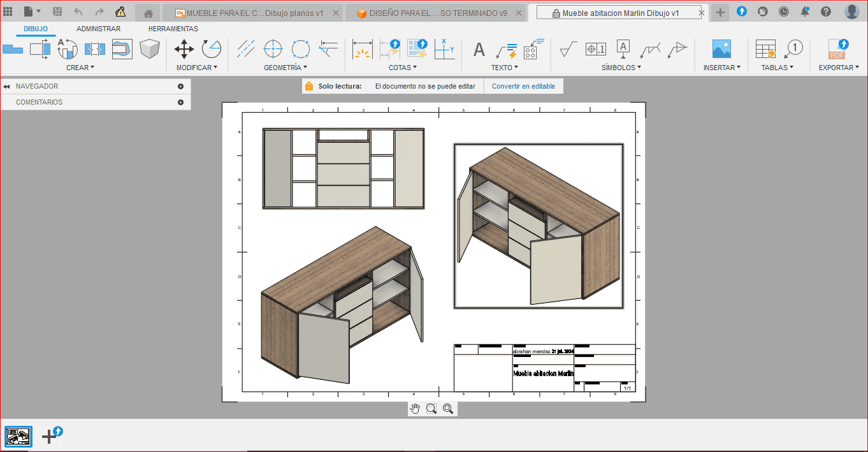Select the Balloon tool icon
The image size is (868, 452).
point(793,49)
